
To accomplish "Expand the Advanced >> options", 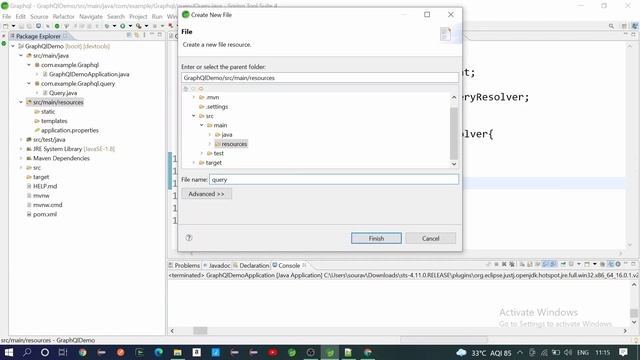I will (207, 194).
